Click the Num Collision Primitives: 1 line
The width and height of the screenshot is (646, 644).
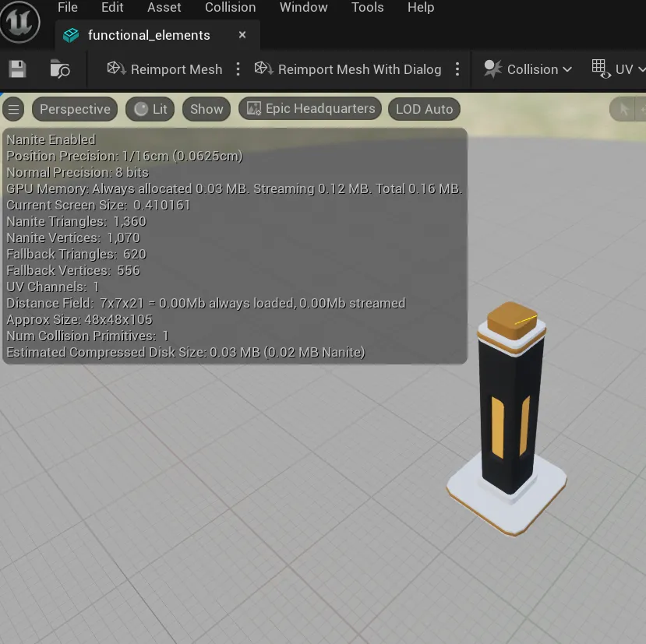tap(87, 336)
